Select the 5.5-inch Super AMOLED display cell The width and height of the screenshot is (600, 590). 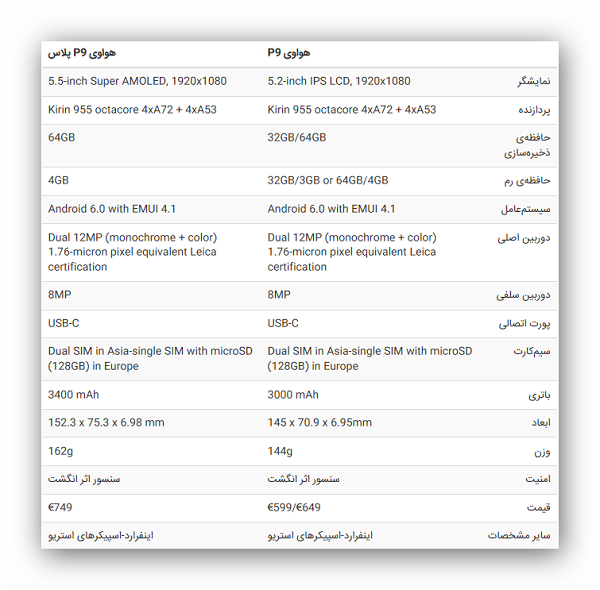[x=137, y=81]
